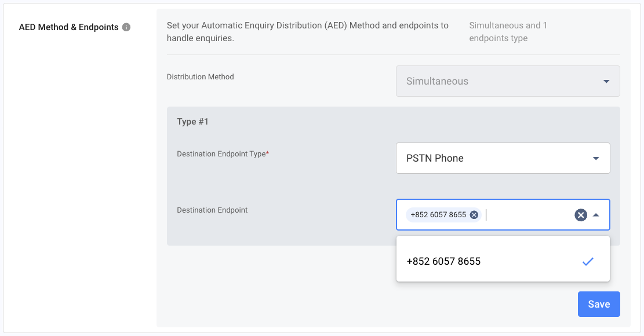
Task: Click the AED Method & Endpoints section title
Action: coord(68,27)
